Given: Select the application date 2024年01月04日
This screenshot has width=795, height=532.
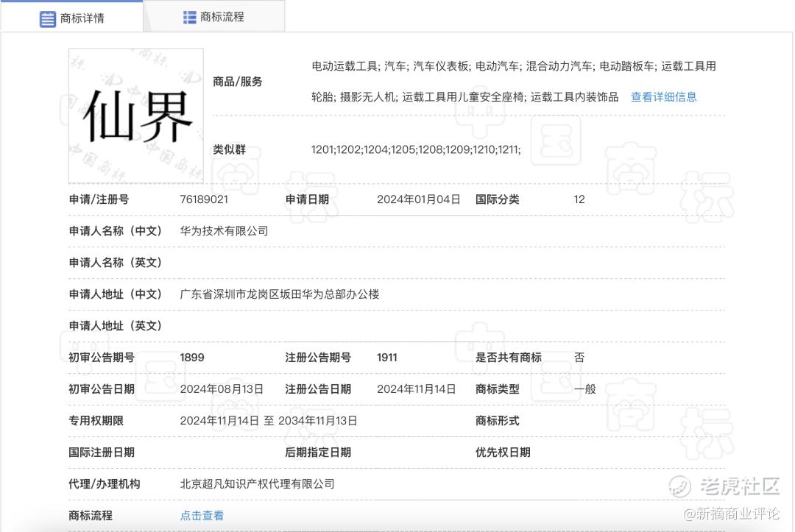Looking at the screenshot, I should [x=418, y=199].
